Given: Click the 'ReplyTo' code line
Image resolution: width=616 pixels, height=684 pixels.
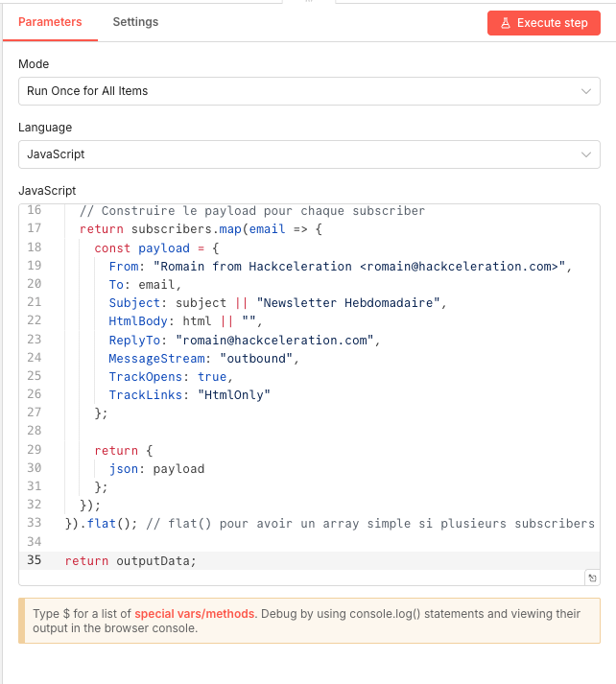Looking at the screenshot, I should (x=245, y=340).
